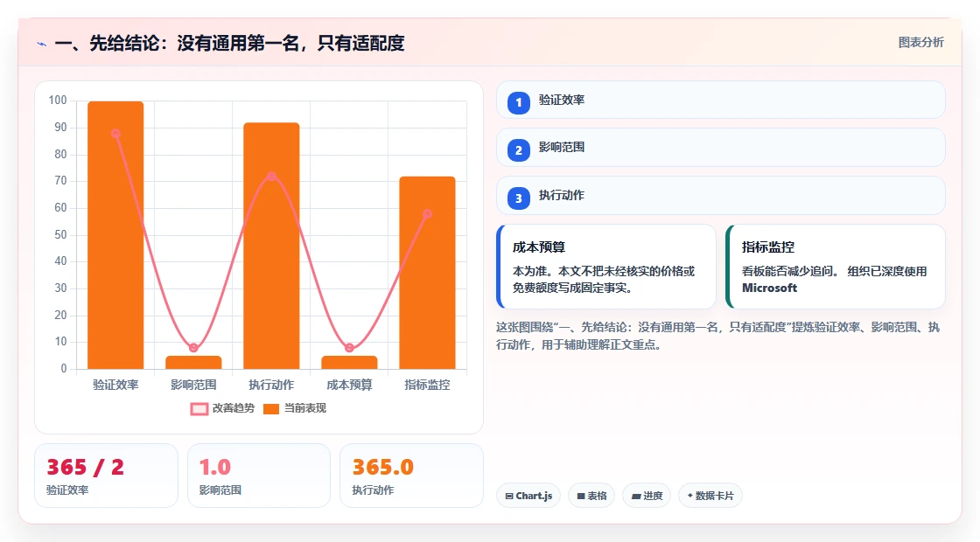This screenshot has height=542, width=980.
Task: Click the 成本预算 x-axis label
Action: (x=349, y=386)
